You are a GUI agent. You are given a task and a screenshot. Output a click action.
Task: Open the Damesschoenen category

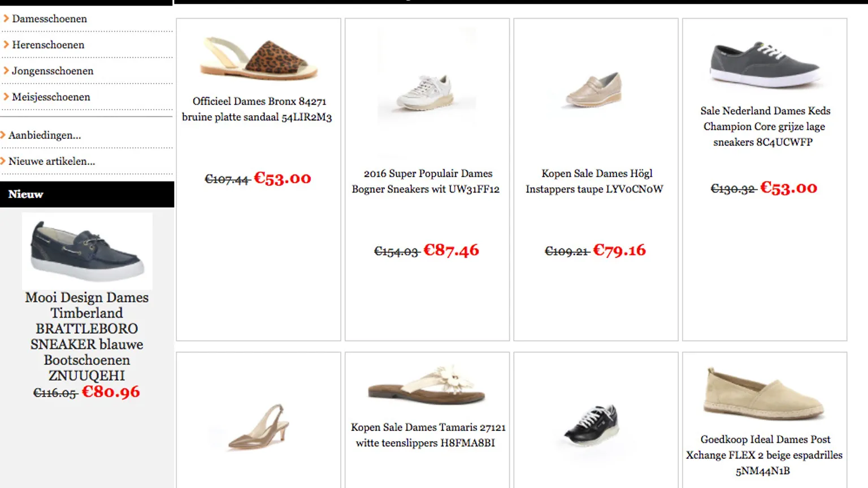pyautogui.click(x=49, y=19)
